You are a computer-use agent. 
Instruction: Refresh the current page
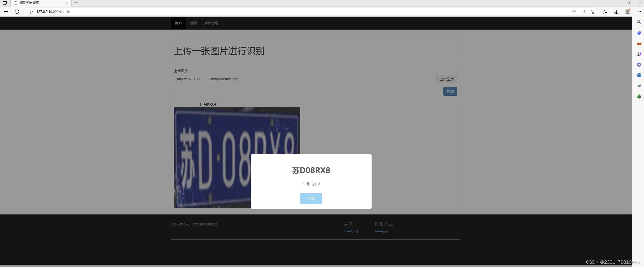[17, 12]
